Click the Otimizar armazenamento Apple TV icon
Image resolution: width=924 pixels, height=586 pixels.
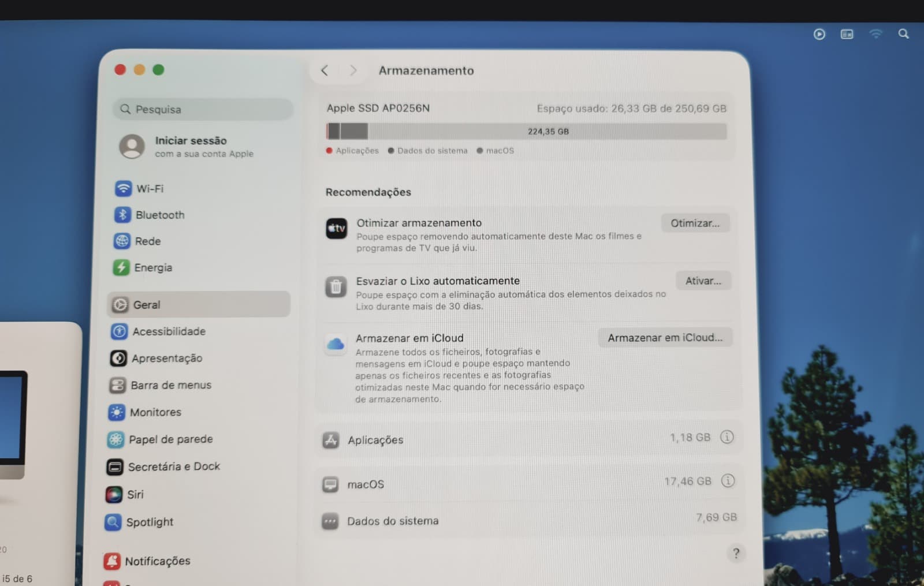(x=336, y=228)
